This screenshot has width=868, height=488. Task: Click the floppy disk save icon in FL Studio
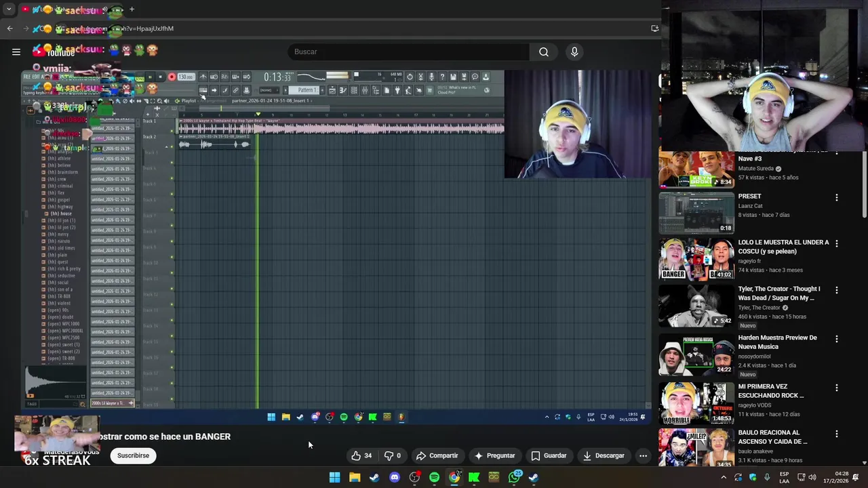pos(453,77)
